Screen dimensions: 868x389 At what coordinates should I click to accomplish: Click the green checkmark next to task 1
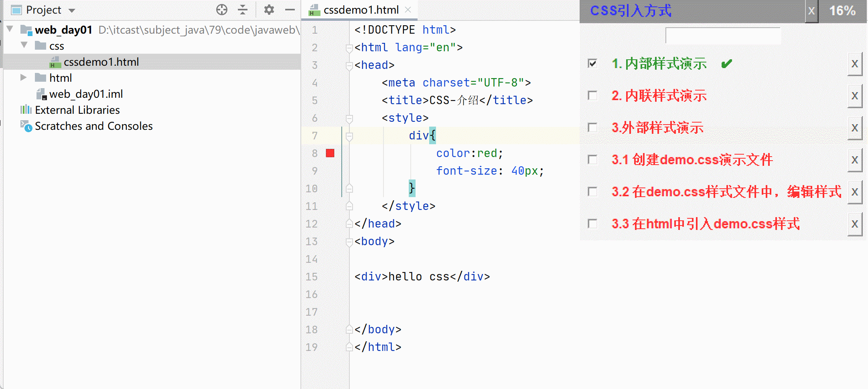coord(726,63)
